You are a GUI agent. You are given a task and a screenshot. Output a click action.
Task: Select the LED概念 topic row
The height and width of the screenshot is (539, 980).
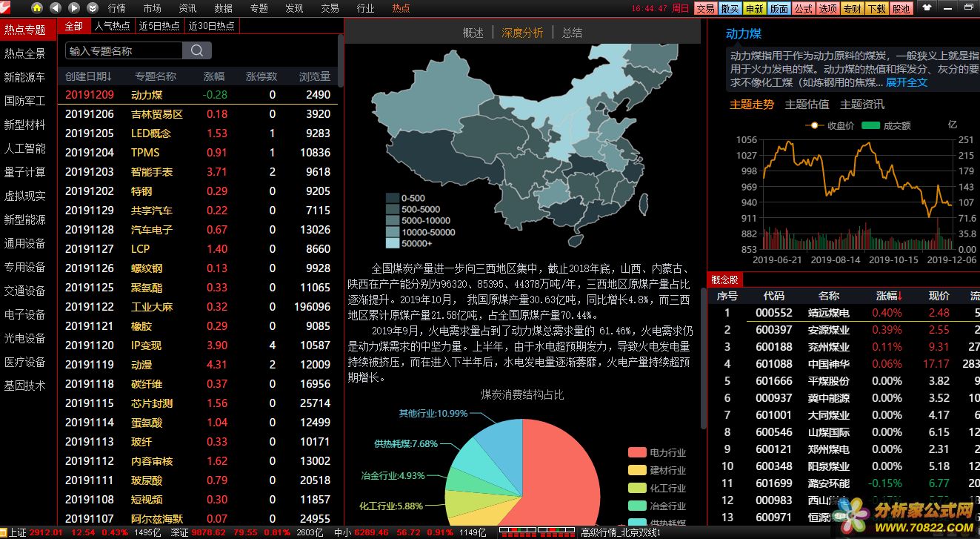(199, 133)
